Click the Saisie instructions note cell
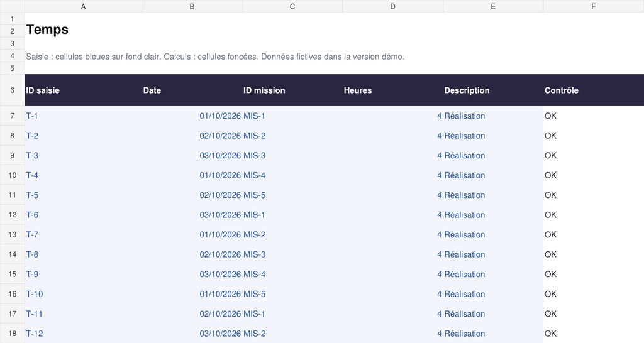644x343 pixels. tap(215, 57)
